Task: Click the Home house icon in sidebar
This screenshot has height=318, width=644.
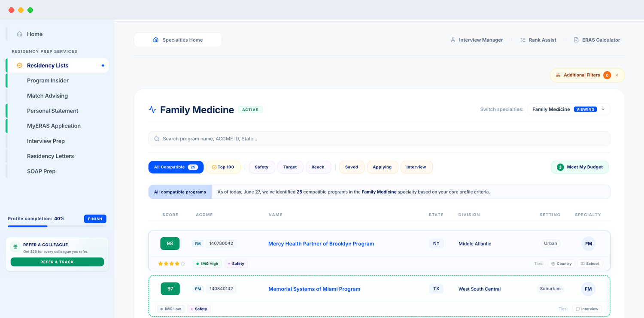Action: coord(19,34)
